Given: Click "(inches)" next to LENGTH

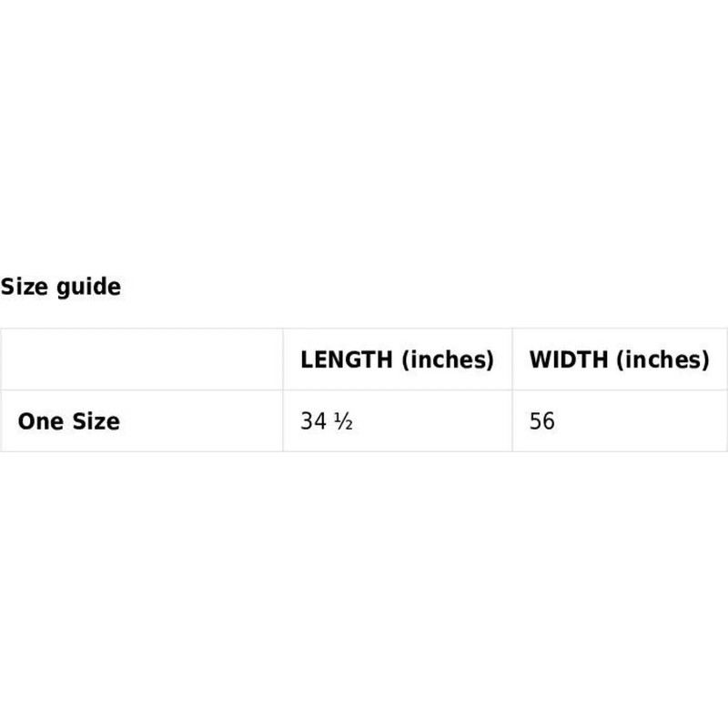Looking at the screenshot, I should [449, 359].
